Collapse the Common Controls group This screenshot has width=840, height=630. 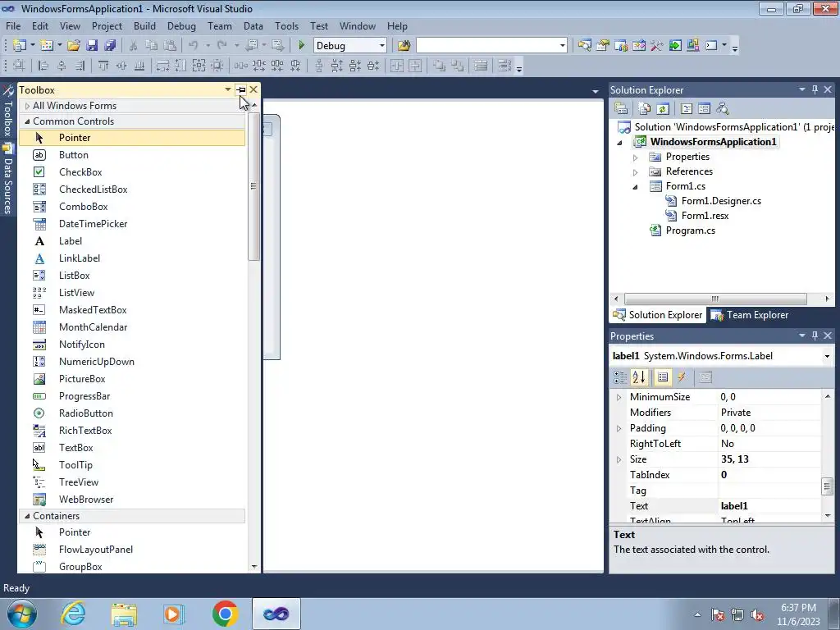[x=27, y=121]
